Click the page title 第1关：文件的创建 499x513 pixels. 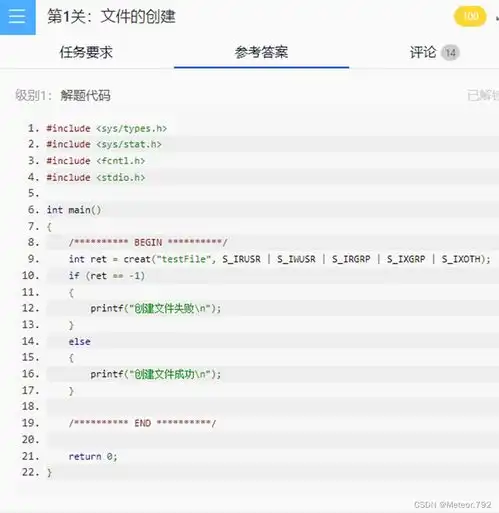111,16
